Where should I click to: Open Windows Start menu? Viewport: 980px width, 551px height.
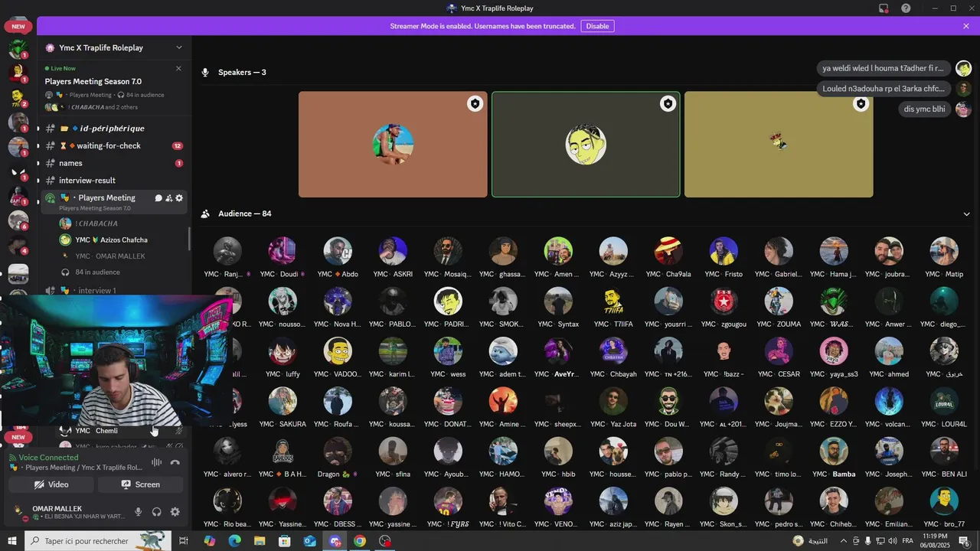(x=12, y=541)
